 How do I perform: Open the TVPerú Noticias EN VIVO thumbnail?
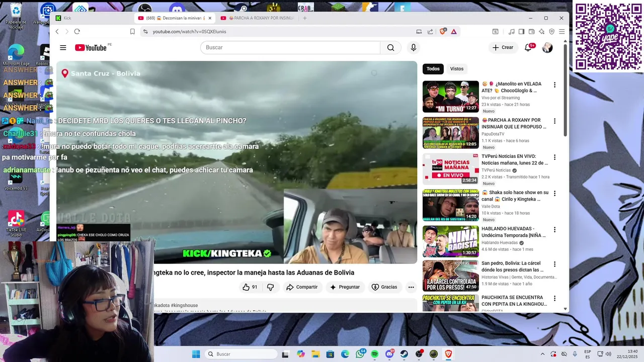(451, 169)
